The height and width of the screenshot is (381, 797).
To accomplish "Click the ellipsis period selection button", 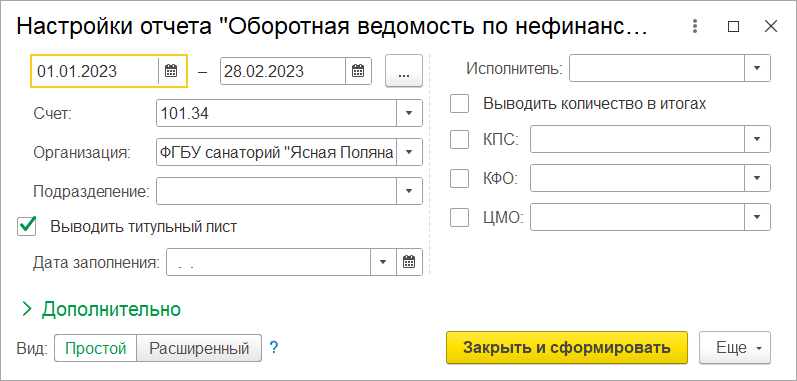I will pos(404,71).
